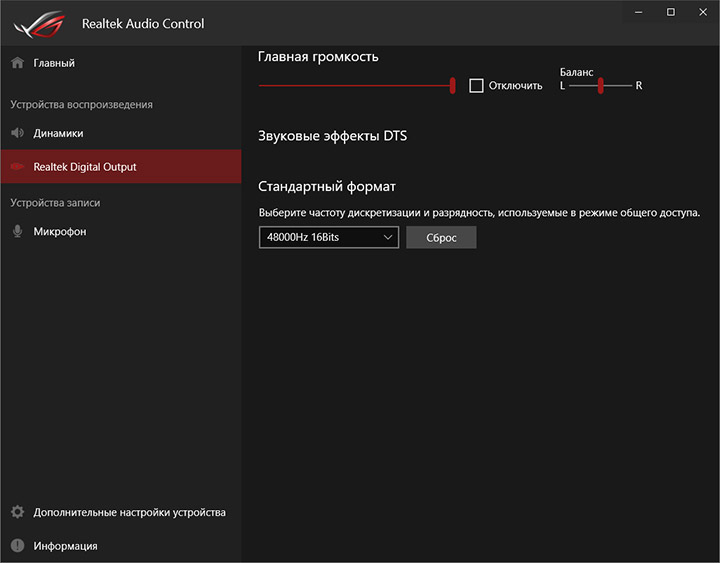The height and width of the screenshot is (563, 720).
Task: Click the exclamation icon beside Информация
Action: tap(17, 546)
